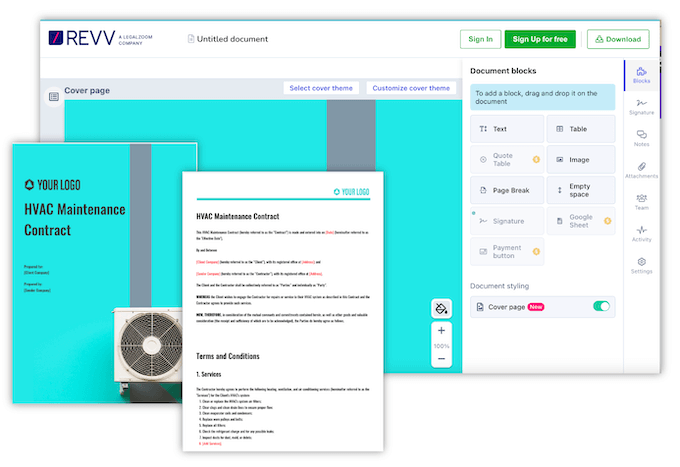Click the Sign In button

click(480, 39)
